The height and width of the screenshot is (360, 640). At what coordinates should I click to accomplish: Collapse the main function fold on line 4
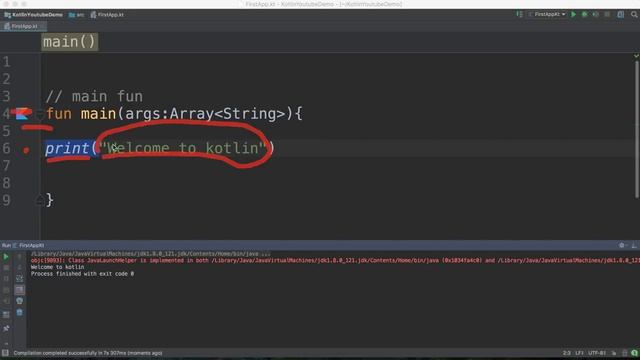click(x=40, y=114)
